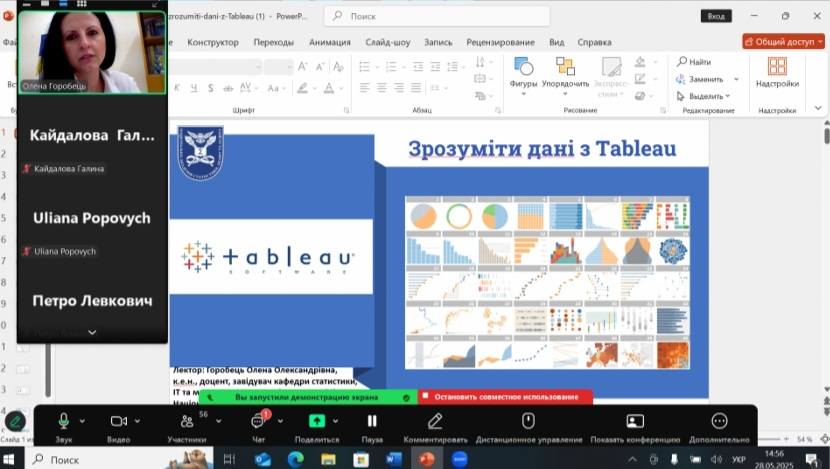Click the Windows Start button
Viewport: 830px width, 469px height.
click(x=11, y=459)
